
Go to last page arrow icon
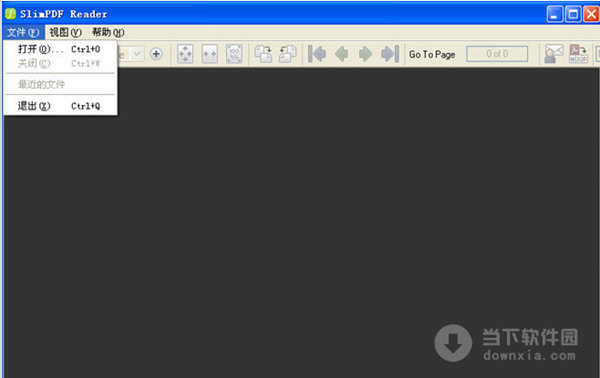click(390, 54)
